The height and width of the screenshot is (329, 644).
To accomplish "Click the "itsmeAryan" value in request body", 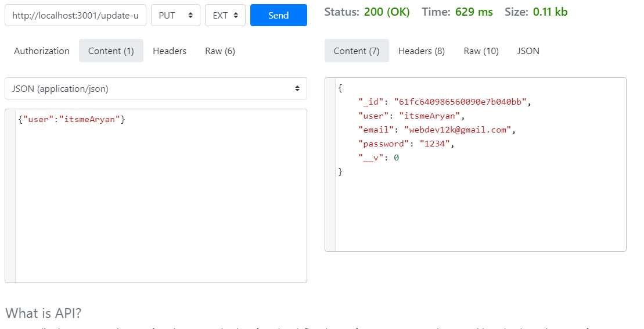I will pyautogui.click(x=89, y=119).
